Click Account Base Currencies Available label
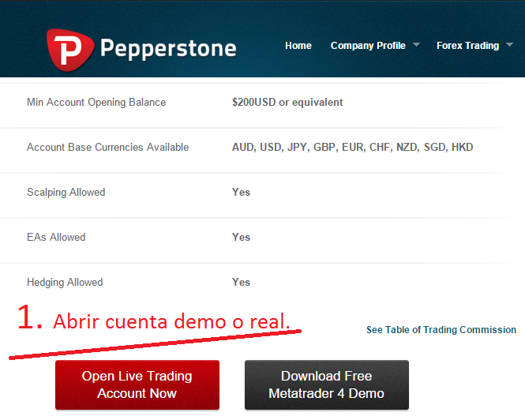 (x=107, y=148)
